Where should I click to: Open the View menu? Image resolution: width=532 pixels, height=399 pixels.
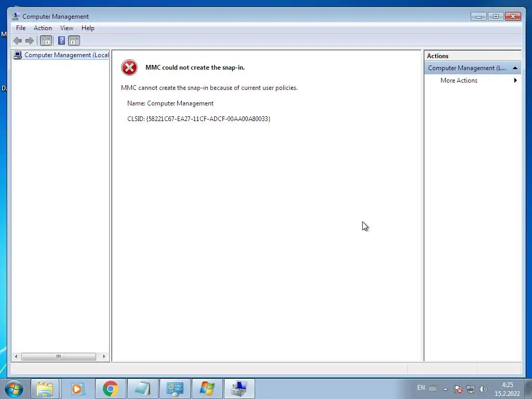click(66, 28)
